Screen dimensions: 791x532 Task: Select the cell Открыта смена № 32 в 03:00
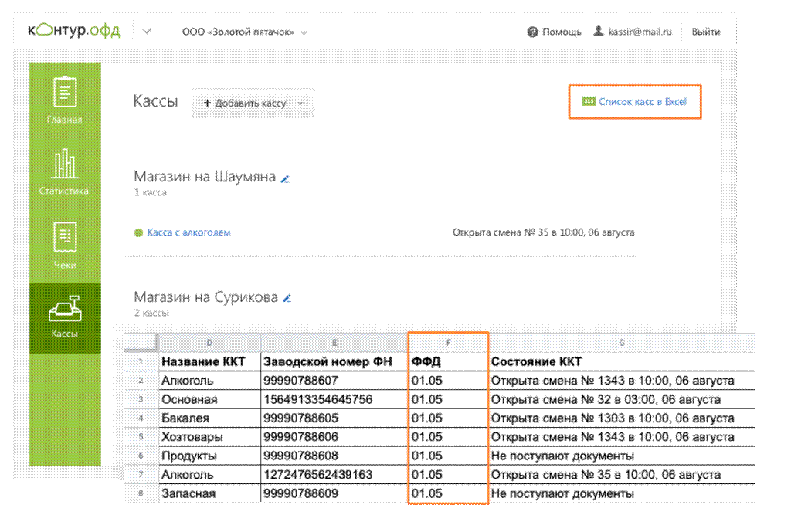622,399
